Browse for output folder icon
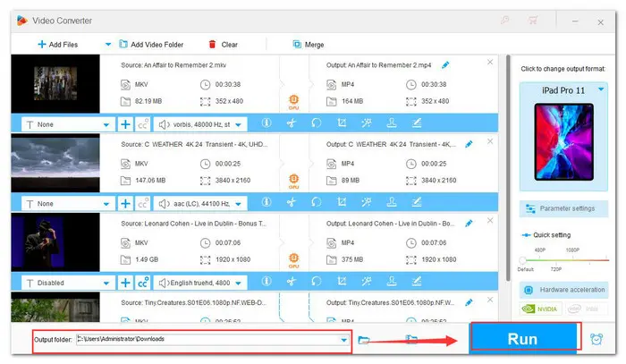The height and width of the screenshot is (364, 626). pyautogui.click(x=364, y=340)
